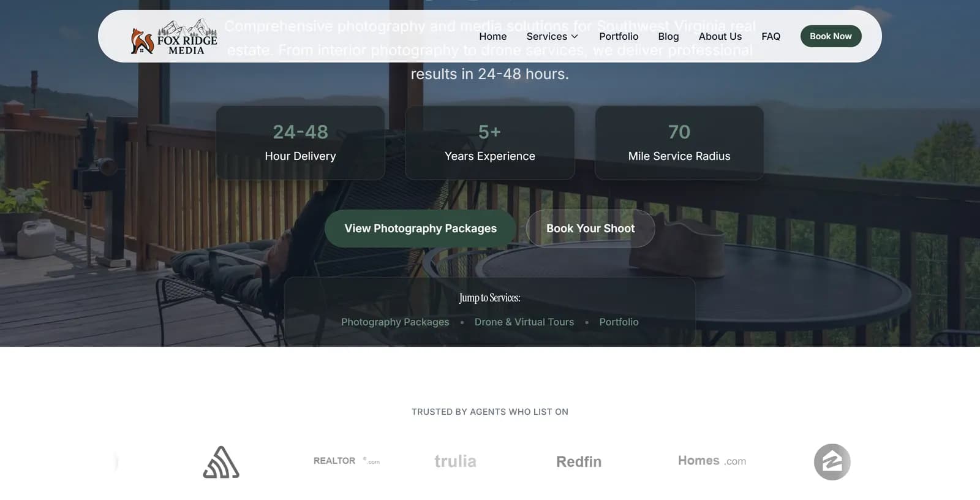
Task: Click View Photography Packages button
Action: coord(420,229)
